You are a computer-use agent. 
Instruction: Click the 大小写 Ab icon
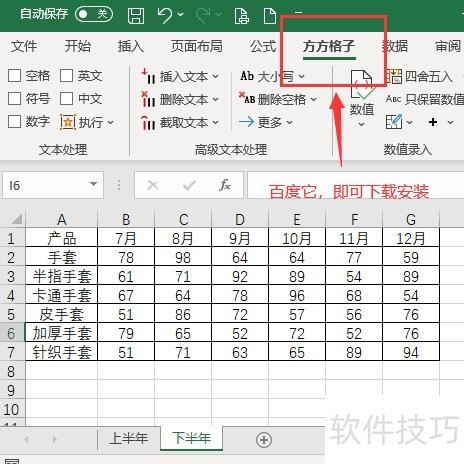click(247, 76)
